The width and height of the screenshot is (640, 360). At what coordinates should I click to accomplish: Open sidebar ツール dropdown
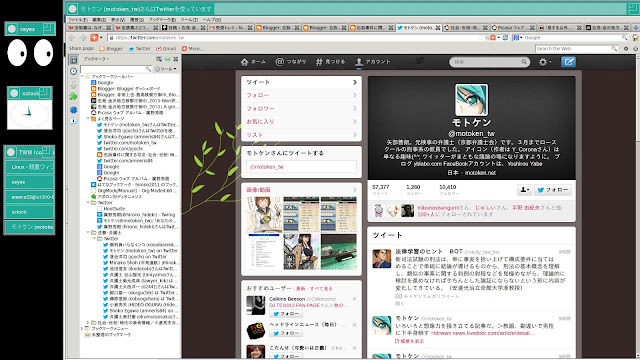pos(166,69)
